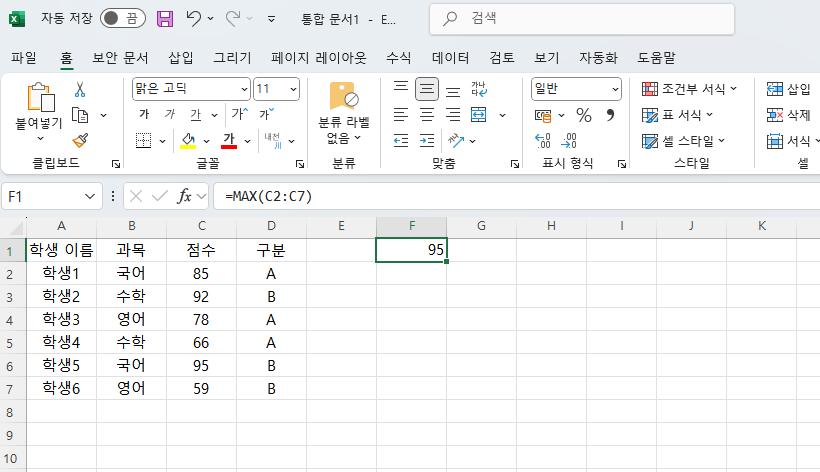Open the 수식 ribbon tab

coord(398,57)
